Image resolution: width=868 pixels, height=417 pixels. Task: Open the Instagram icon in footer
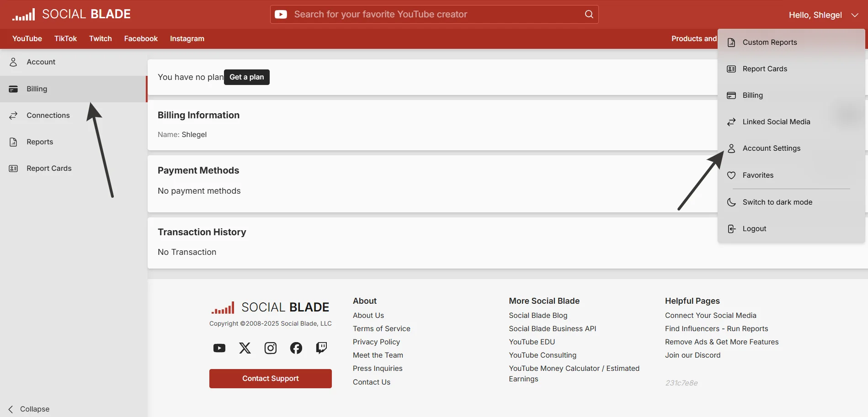(270, 348)
